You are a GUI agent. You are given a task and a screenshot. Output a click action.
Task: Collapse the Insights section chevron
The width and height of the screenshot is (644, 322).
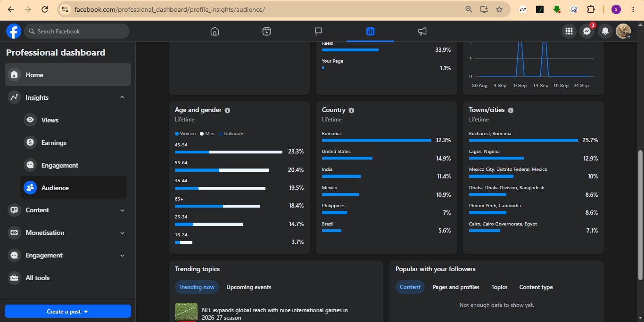pos(122,97)
